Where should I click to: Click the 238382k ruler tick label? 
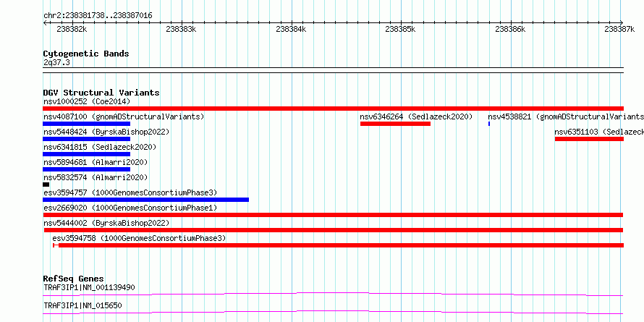click(x=72, y=29)
